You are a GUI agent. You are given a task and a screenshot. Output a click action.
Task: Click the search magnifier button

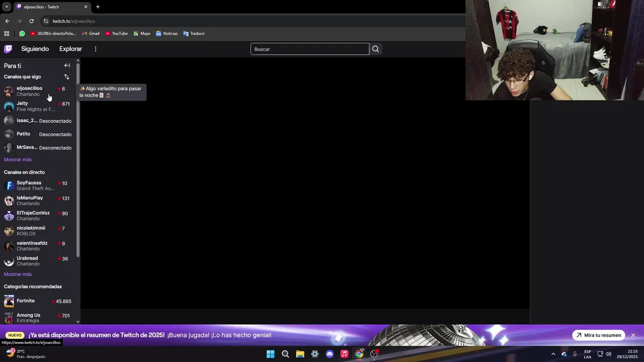375,49
